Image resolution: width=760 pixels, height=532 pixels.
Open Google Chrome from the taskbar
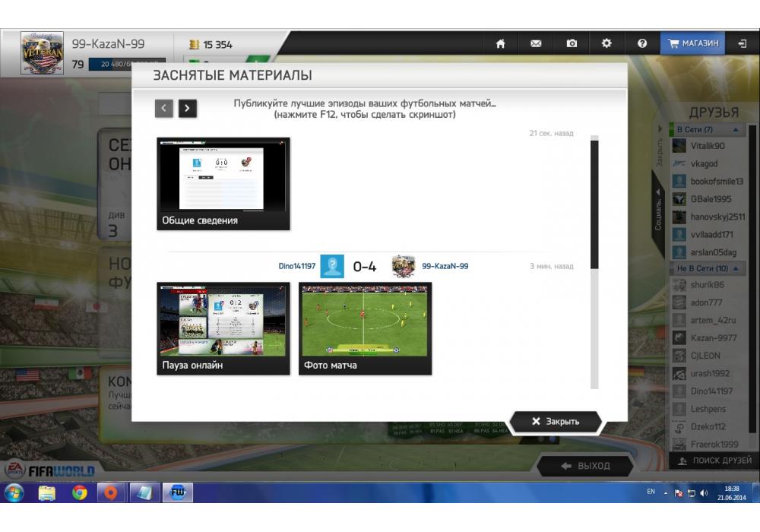click(x=79, y=493)
